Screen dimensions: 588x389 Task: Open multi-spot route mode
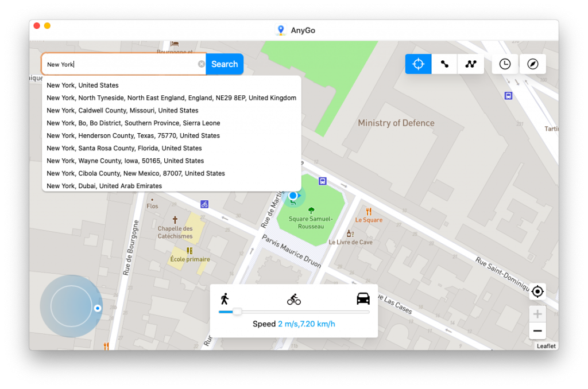tap(470, 64)
